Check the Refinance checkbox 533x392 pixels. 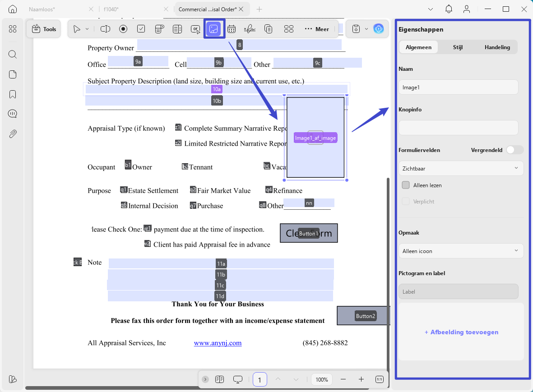[269, 190]
